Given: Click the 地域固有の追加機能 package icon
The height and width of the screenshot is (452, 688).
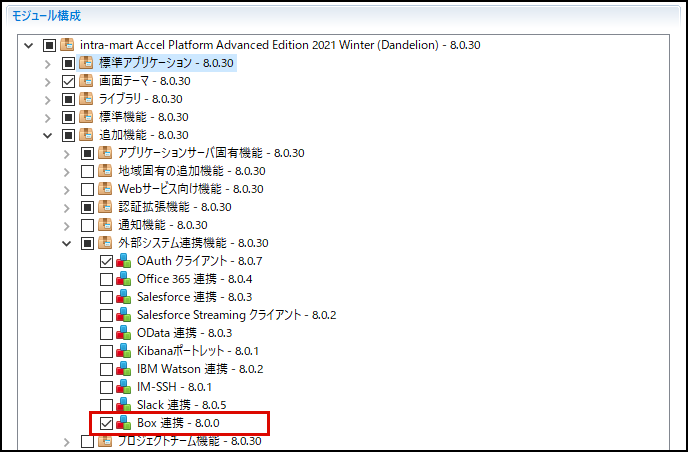Looking at the screenshot, I should click(x=105, y=171).
